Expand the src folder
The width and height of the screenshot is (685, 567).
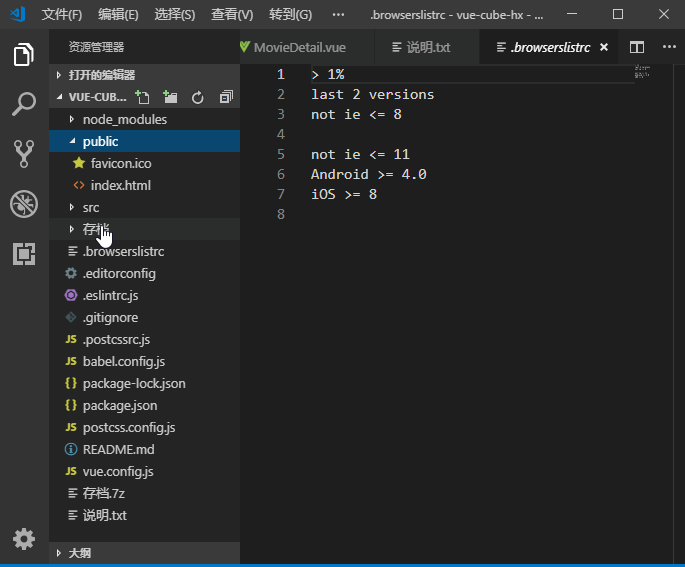(144, 207)
